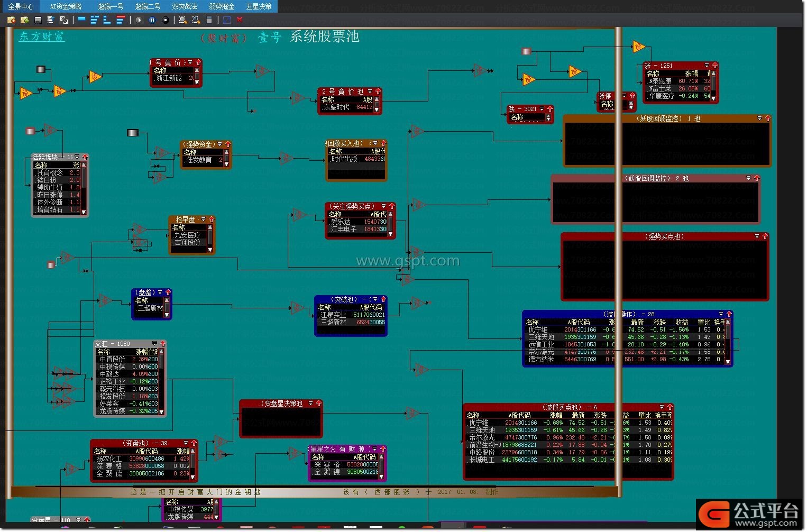Switch to AI资金策略 tab
Viewport: 807px width, 532px height.
point(66,6)
